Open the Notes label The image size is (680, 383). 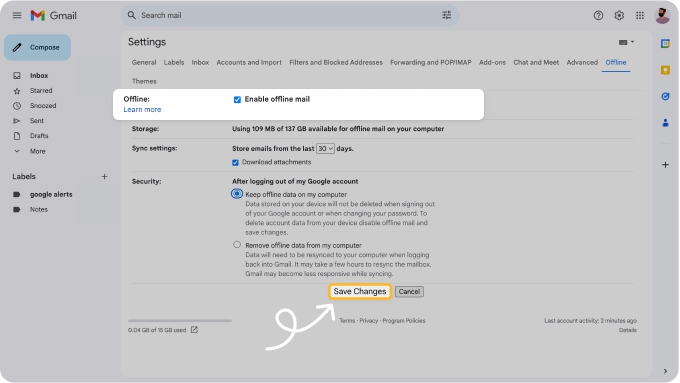39,210
